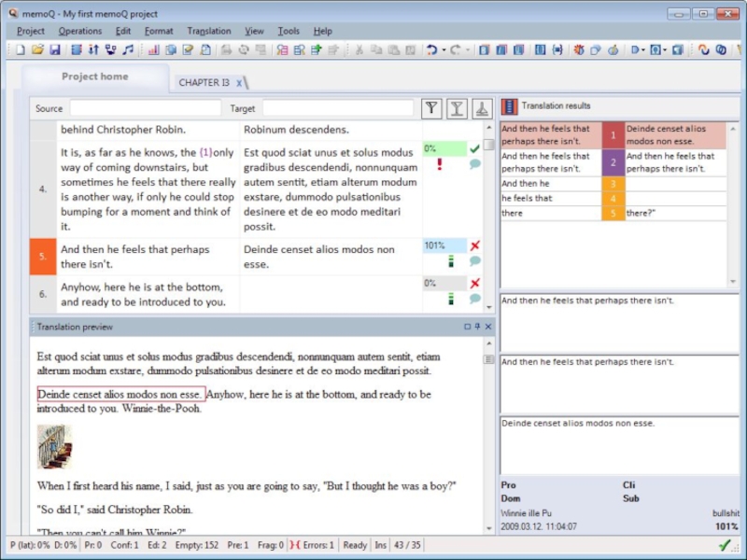Open the Edit menu
747x560 pixels.
click(x=123, y=31)
